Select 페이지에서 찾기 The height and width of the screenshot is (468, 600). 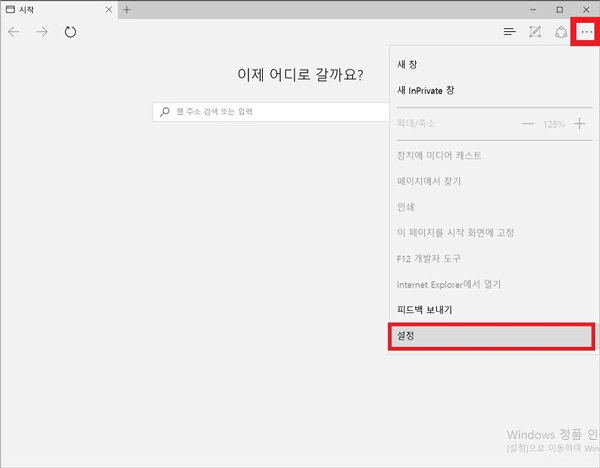[x=429, y=181]
